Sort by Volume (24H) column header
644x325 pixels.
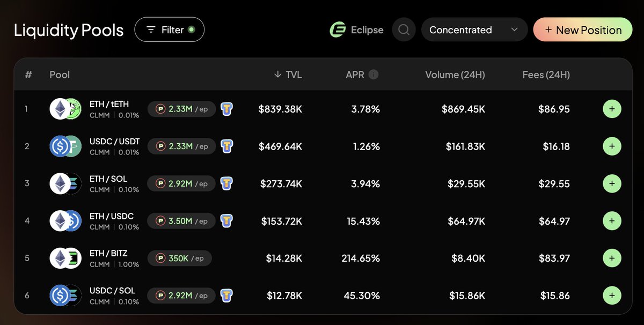pyautogui.click(x=455, y=75)
